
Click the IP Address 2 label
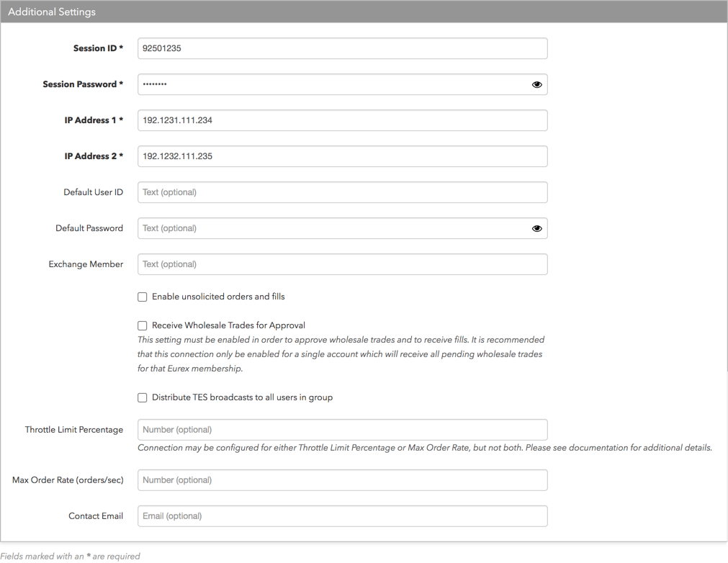(x=94, y=156)
